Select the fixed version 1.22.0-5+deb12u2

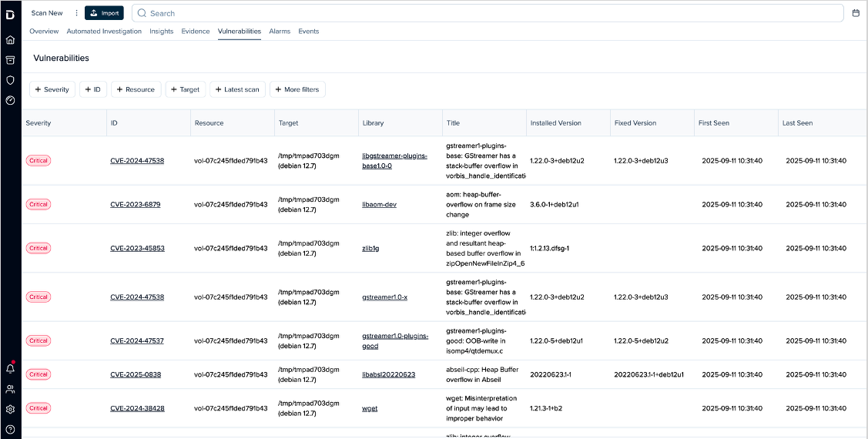pos(641,340)
